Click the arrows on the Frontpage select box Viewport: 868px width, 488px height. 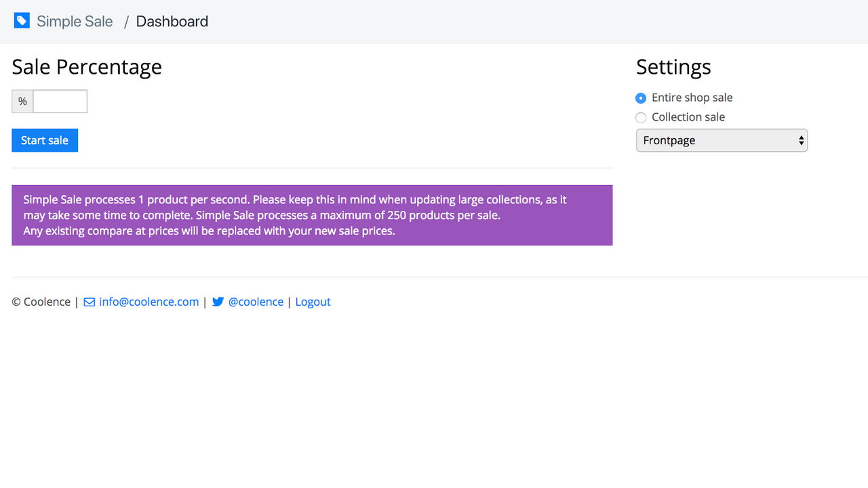pos(802,140)
